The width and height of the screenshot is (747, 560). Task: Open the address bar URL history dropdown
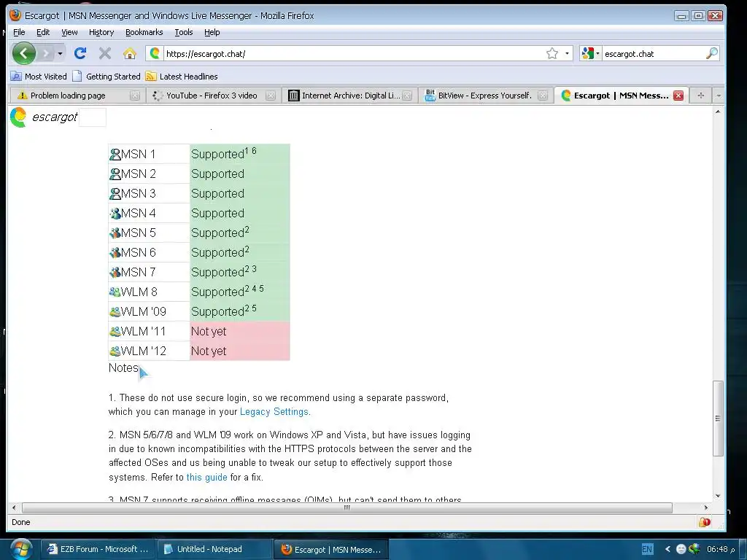coord(567,53)
